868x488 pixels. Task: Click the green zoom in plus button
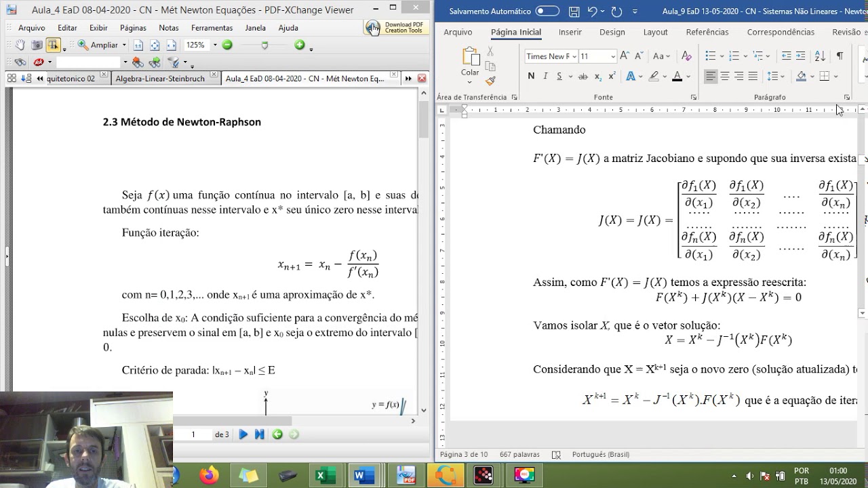coord(300,45)
